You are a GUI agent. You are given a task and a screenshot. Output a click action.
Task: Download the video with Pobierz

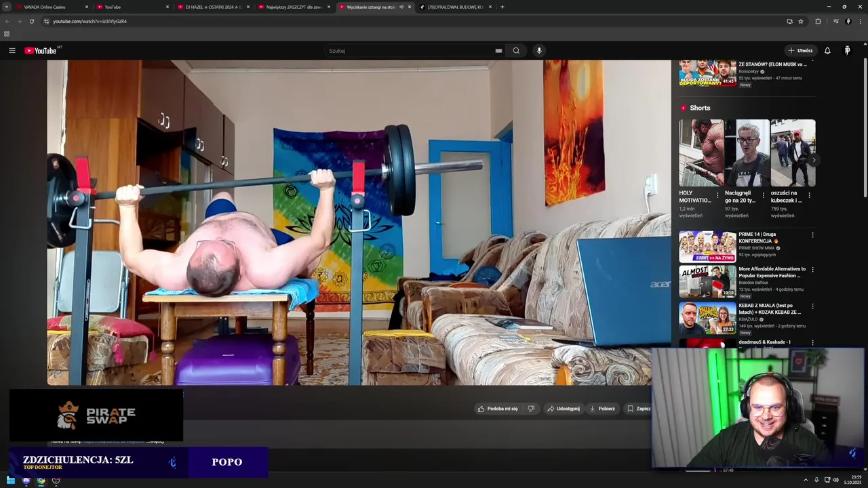coord(602,409)
